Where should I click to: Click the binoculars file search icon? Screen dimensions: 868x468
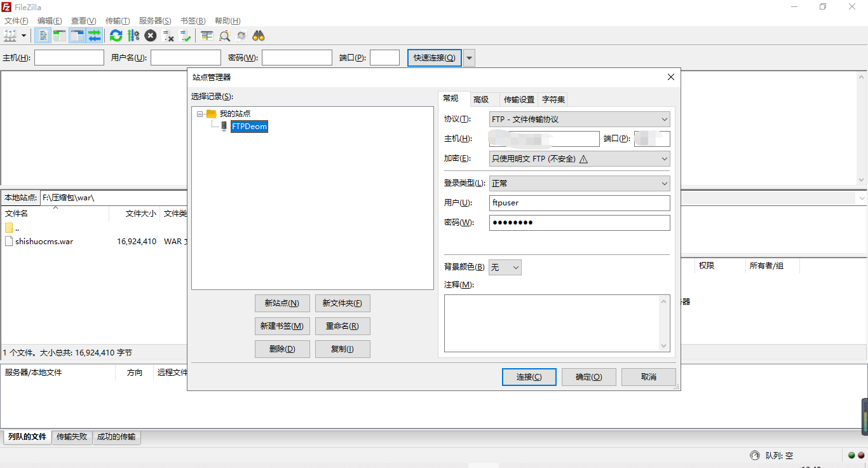pyautogui.click(x=259, y=36)
